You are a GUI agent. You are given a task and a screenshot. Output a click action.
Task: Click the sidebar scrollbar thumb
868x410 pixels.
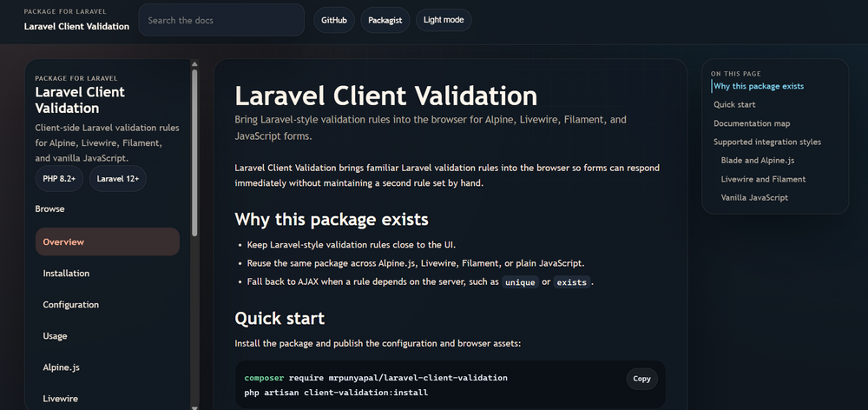[194, 153]
